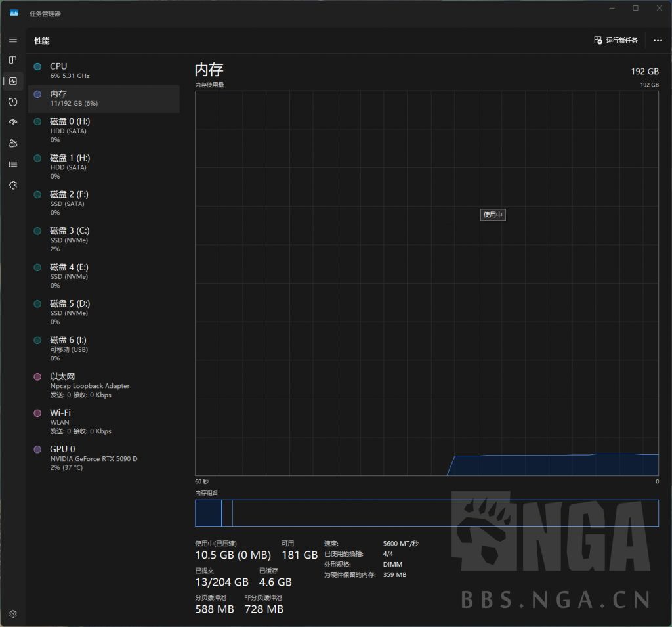Select 以太网 Npcap Loopback Adapter entry

click(x=104, y=385)
